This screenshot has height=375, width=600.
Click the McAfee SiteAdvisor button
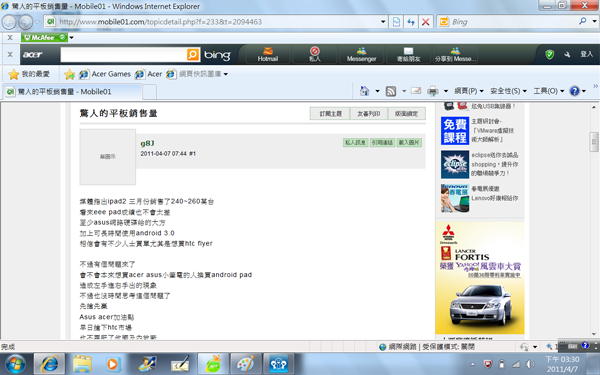(x=44, y=37)
